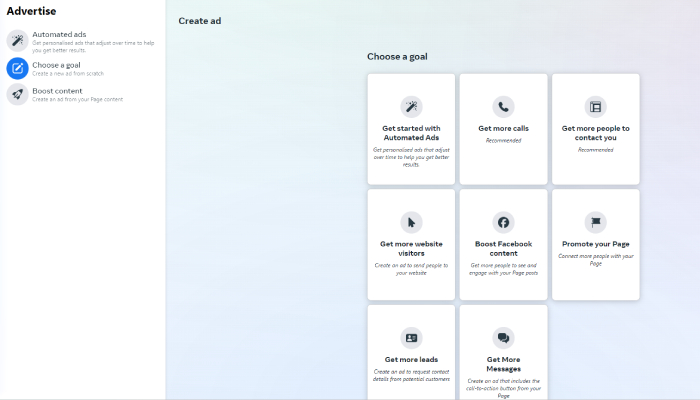Click the cursor icon for website visitors
This screenshot has height=400, width=700.
[x=411, y=222]
